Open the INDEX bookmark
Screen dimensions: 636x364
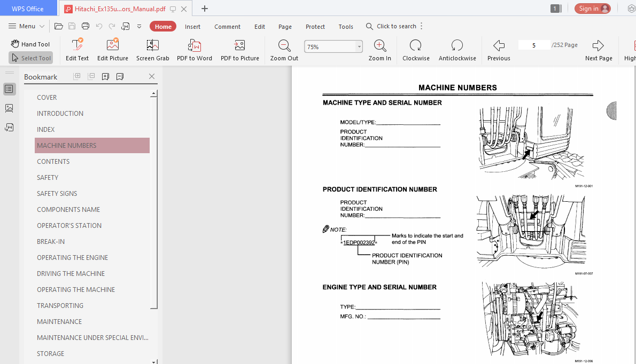[x=45, y=130]
